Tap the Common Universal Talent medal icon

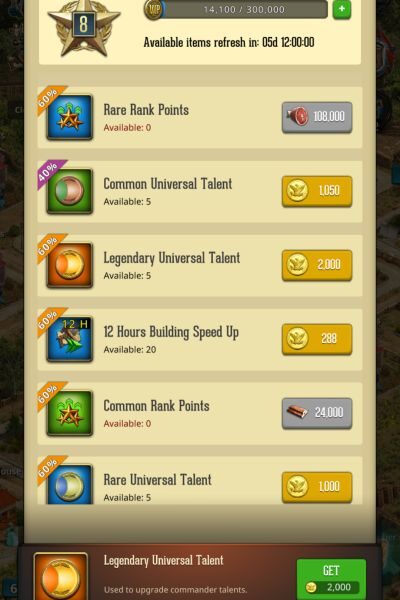pos(70,191)
